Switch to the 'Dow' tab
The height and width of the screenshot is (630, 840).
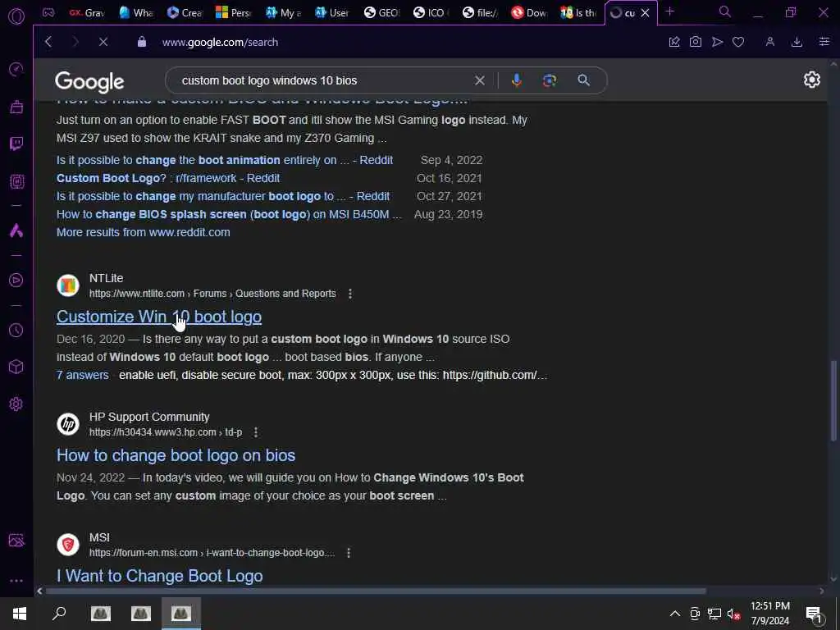(x=529, y=12)
